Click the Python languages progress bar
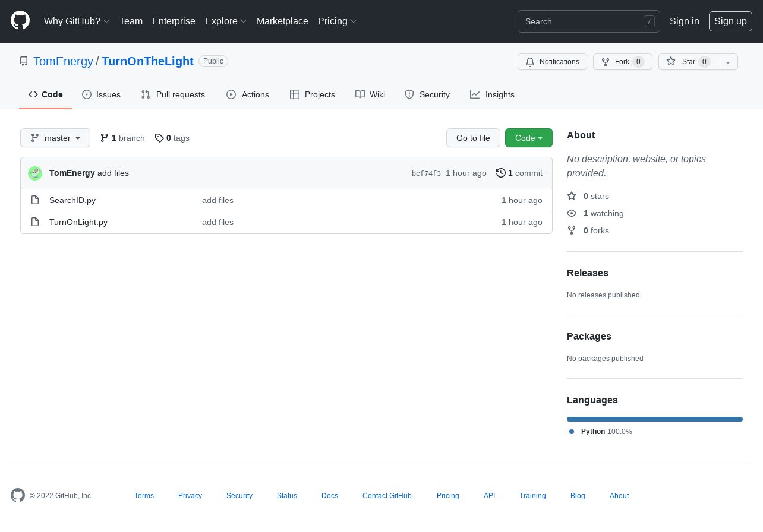The width and height of the screenshot is (763, 532). click(x=655, y=419)
